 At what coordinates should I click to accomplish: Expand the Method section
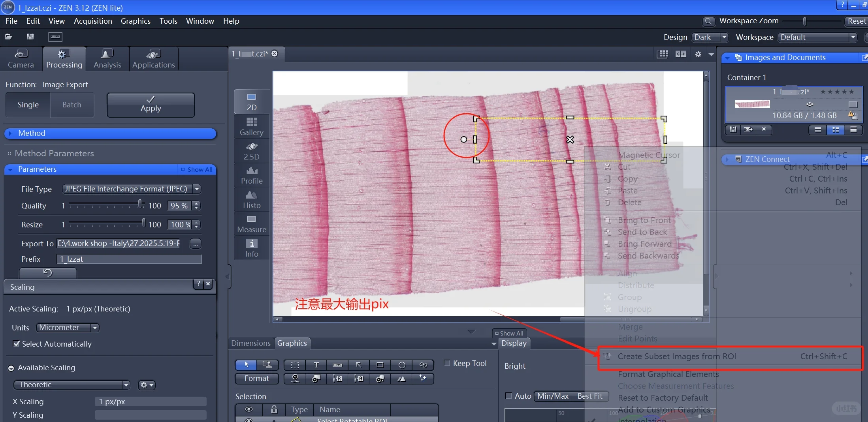tap(110, 133)
